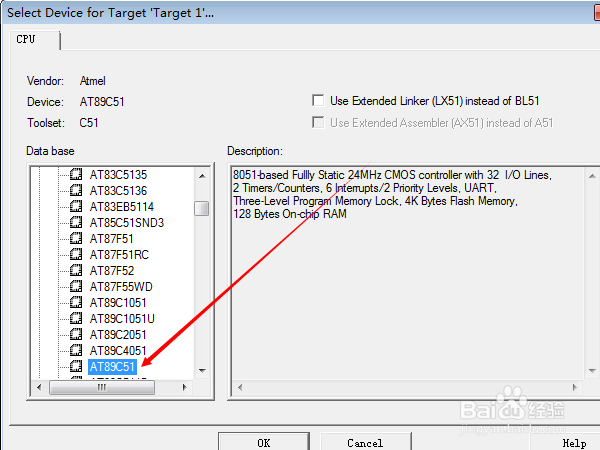Click description scroll down arrow
Screen dimensions: 600x450
[592, 370]
